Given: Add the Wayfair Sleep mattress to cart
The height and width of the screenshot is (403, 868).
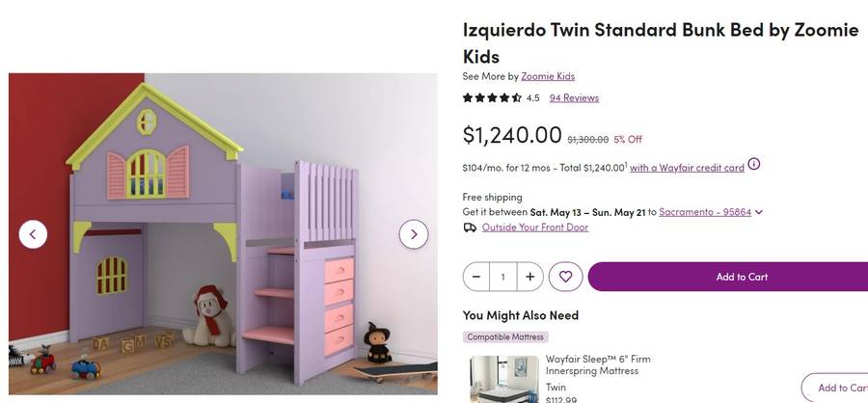Looking at the screenshot, I should pyautogui.click(x=835, y=388).
